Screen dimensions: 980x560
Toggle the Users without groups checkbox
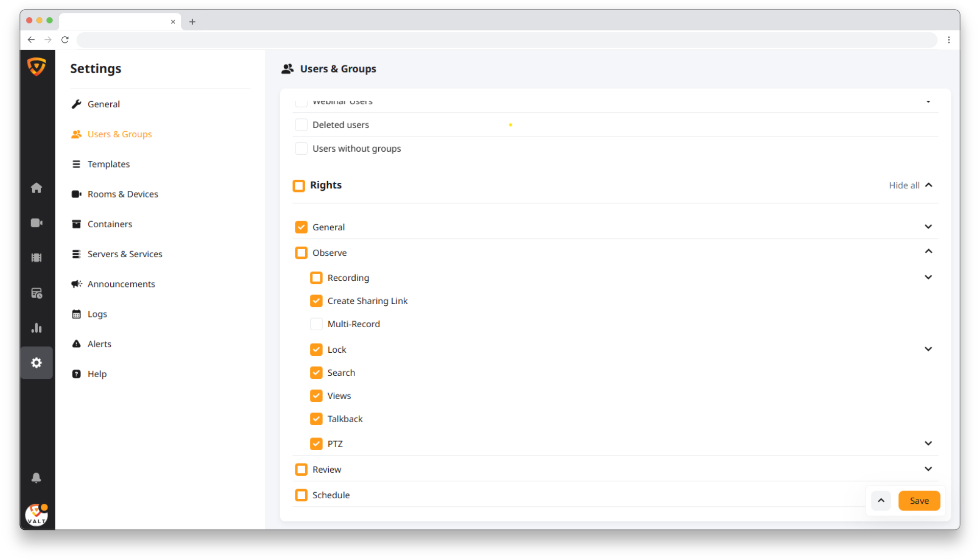(x=301, y=149)
